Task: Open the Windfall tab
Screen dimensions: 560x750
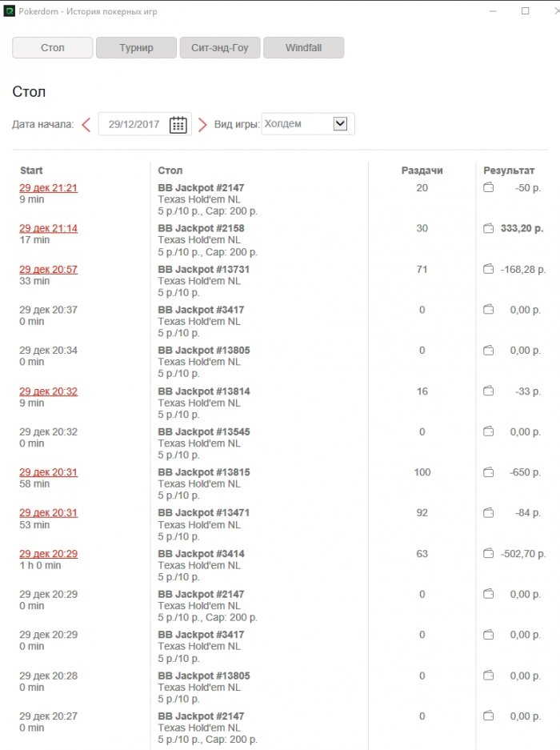Action: click(303, 48)
